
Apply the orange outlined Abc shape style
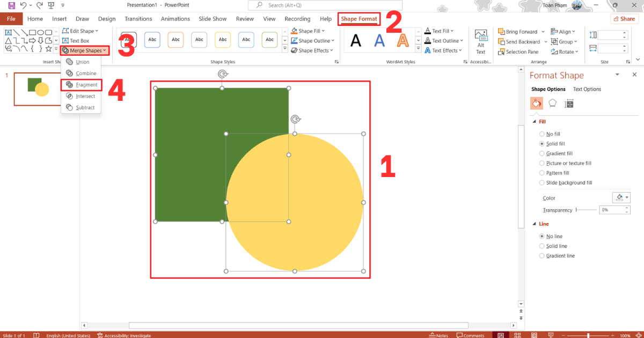pos(175,40)
